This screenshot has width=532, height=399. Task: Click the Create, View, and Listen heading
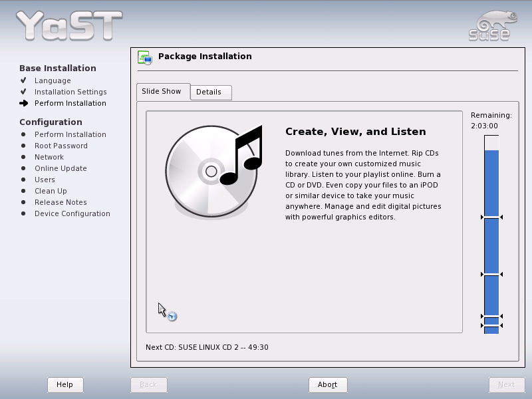356,132
